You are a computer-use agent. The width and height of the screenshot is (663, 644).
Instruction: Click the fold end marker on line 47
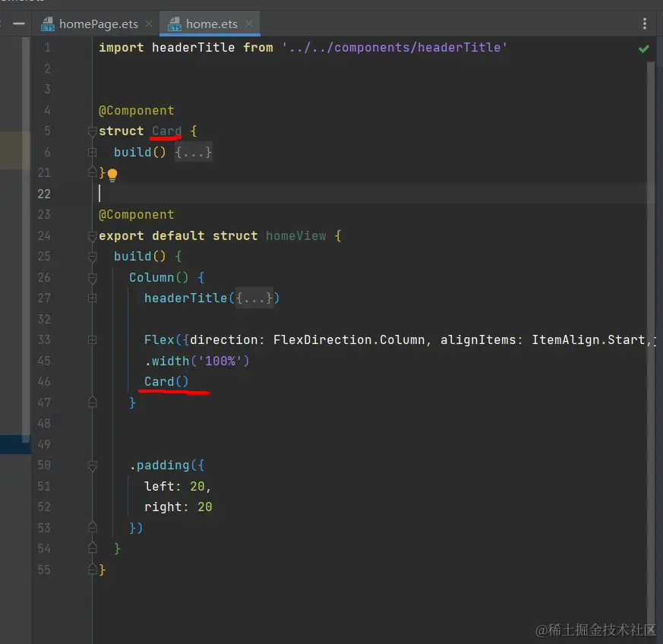coord(92,402)
